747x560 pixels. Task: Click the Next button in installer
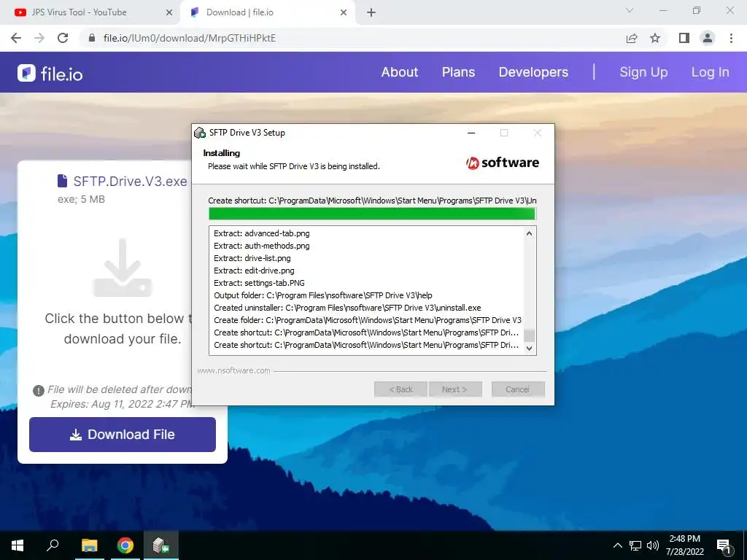pos(455,389)
